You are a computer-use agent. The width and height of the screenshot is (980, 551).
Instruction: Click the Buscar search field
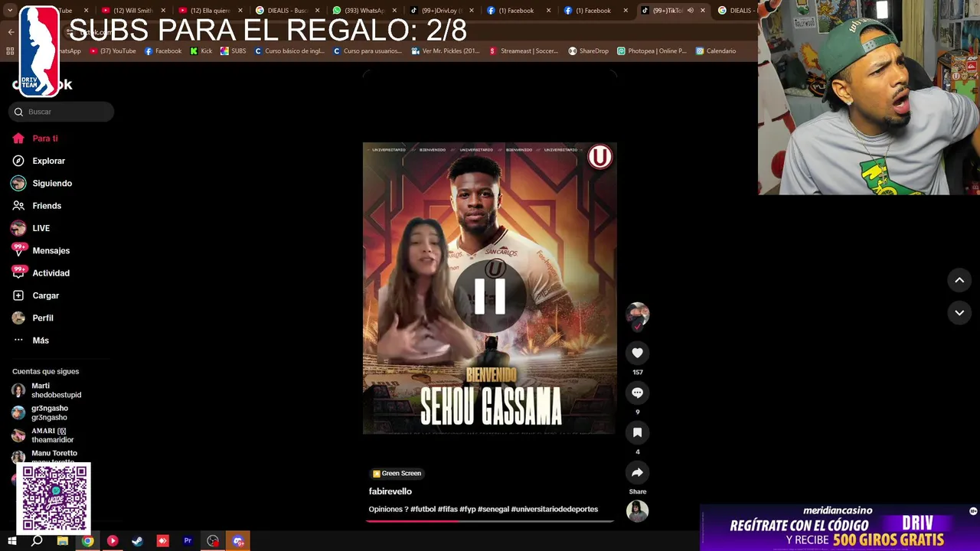[61, 112]
